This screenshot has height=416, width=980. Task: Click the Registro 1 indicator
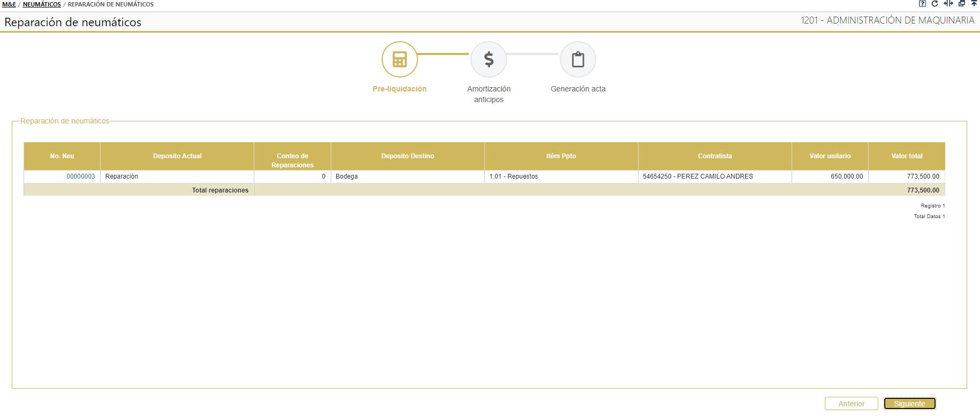[x=933, y=206]
